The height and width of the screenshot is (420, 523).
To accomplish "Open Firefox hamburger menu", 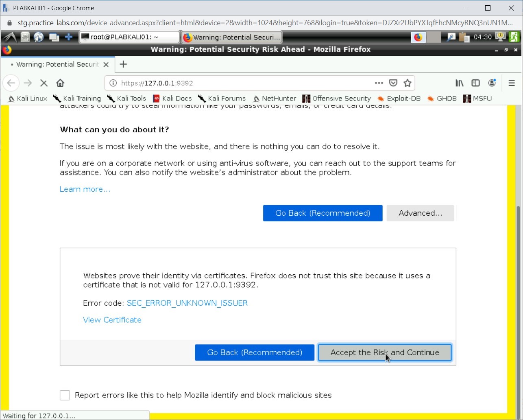I will (512, 83).
